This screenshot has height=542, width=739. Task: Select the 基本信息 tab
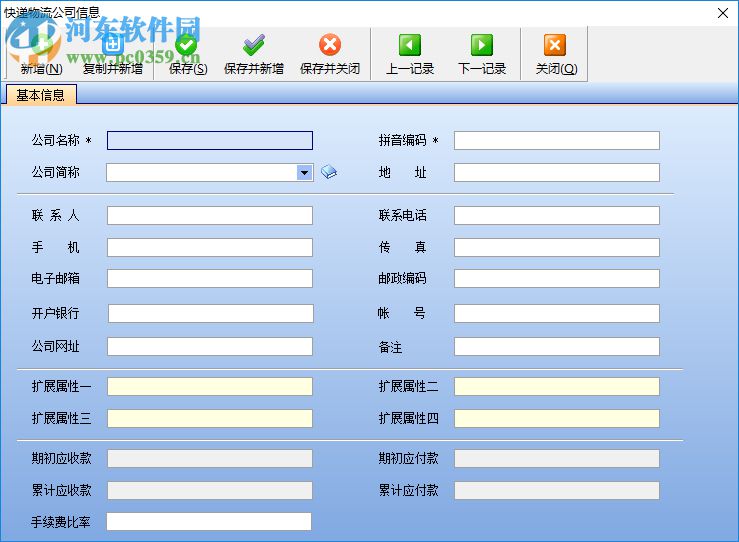[41, 95]
